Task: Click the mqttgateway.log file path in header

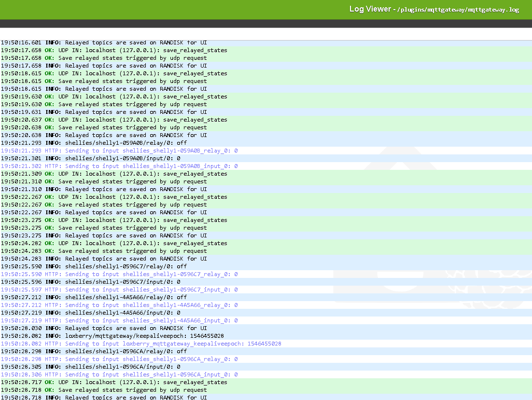Action: (x=458, y=10)
